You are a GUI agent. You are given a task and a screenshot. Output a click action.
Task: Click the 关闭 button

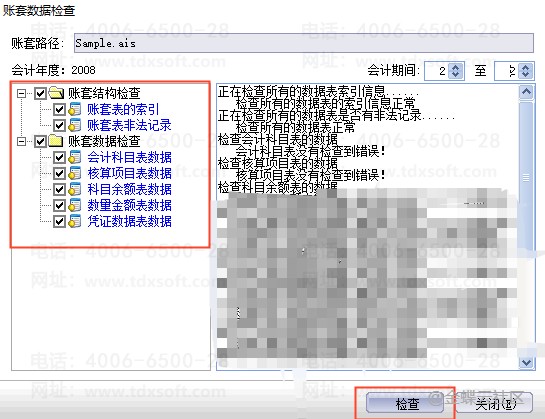tap(494, 403)
